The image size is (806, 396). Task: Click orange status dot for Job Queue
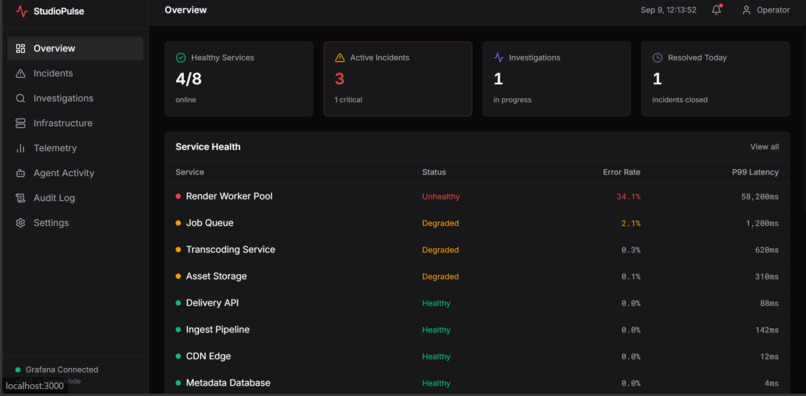click(178, 223)
